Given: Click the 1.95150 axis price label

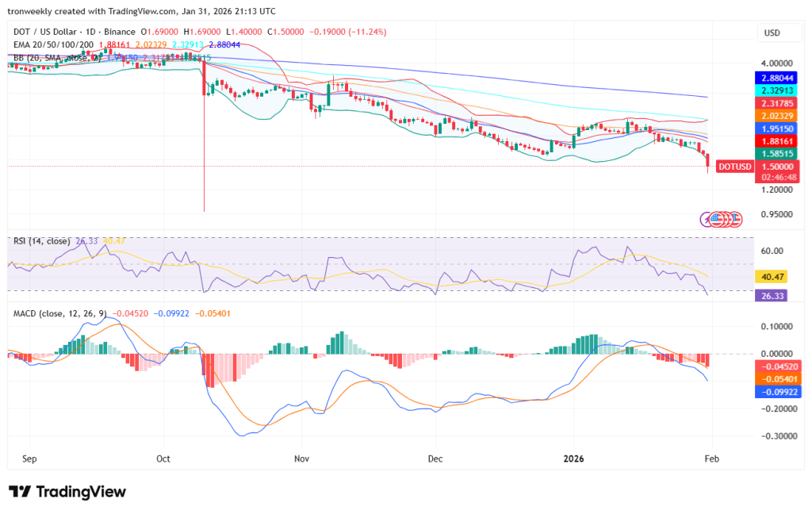Looking at the screenshot, I should [x=777, y=128].
